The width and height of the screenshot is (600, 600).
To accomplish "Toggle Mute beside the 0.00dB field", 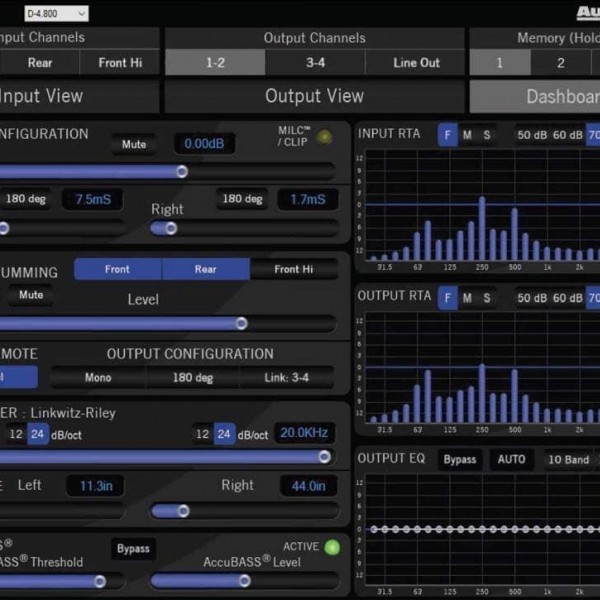I will point(134,144).
